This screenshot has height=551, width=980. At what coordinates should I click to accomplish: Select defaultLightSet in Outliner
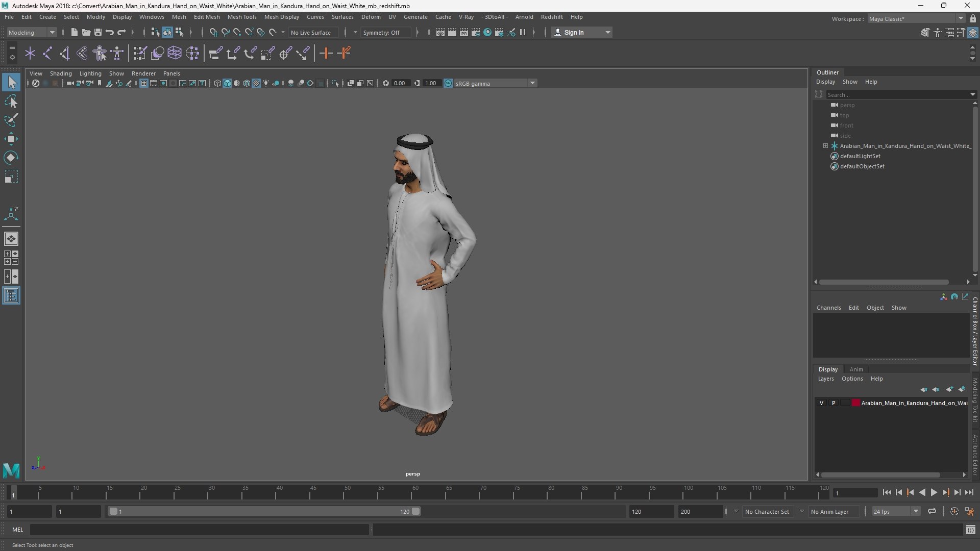point(860,156)
